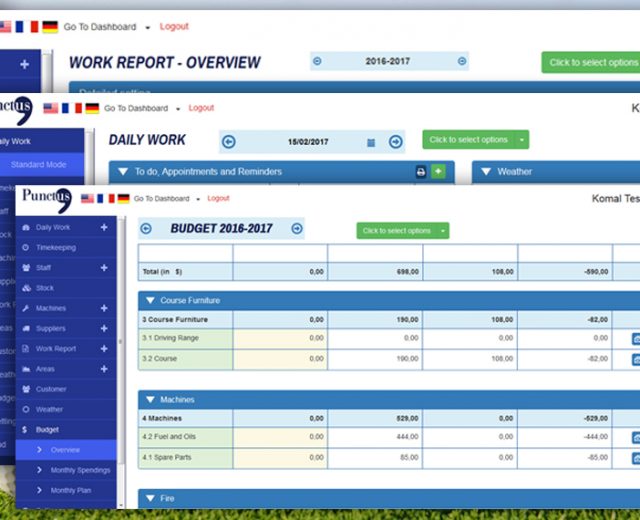Click the green add icon in To do panel
Image resolution: width=640 pixels, height=520 pixels.
437,172
